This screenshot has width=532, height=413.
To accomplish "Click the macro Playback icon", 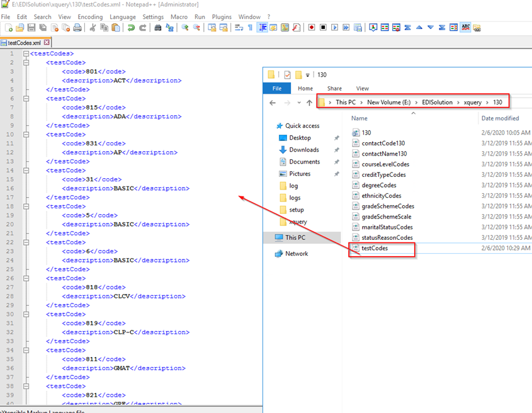I will coord(334,28).
